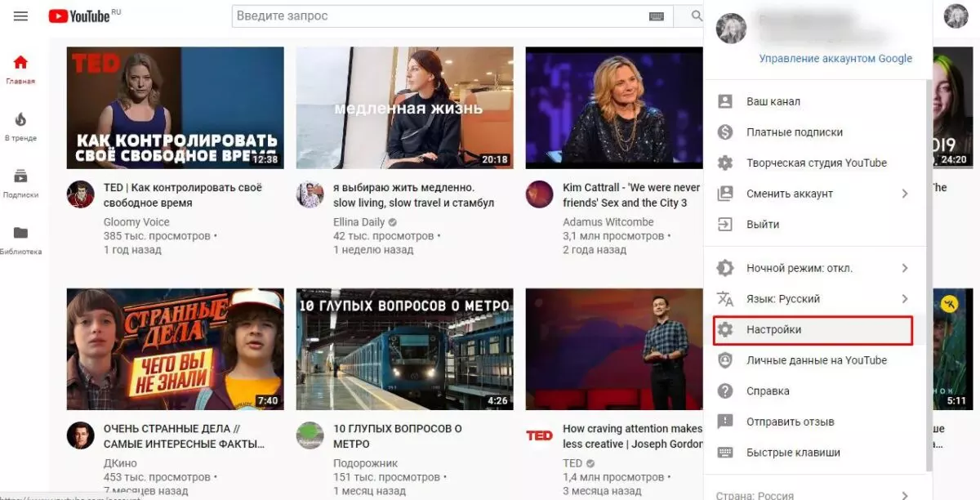Open the hamburger guide menu
This screenshot has height=500, width=980.
coord(21,16)
